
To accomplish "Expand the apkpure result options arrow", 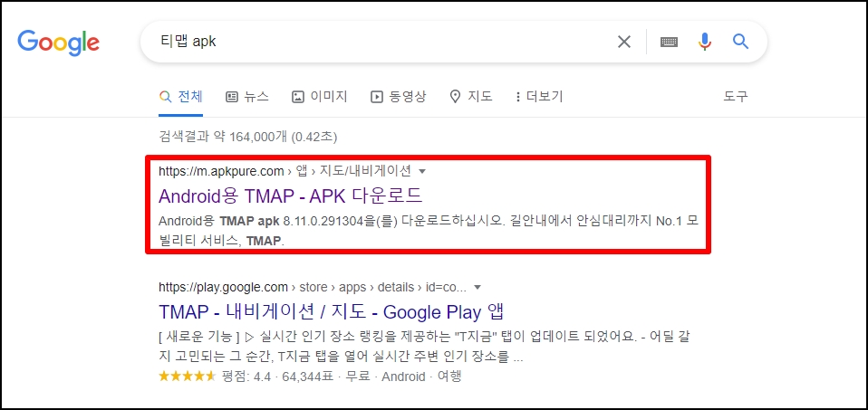I will (x=422, y=172).
